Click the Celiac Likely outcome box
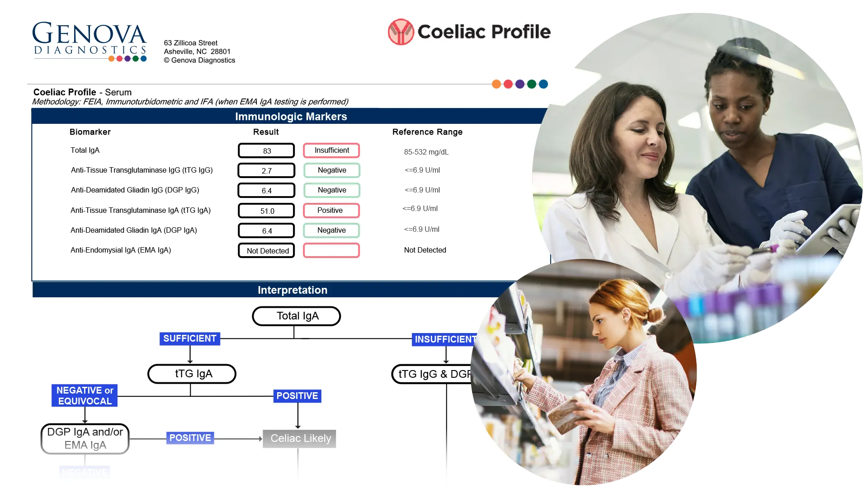868x488 pixels. (x=299, y=438)
